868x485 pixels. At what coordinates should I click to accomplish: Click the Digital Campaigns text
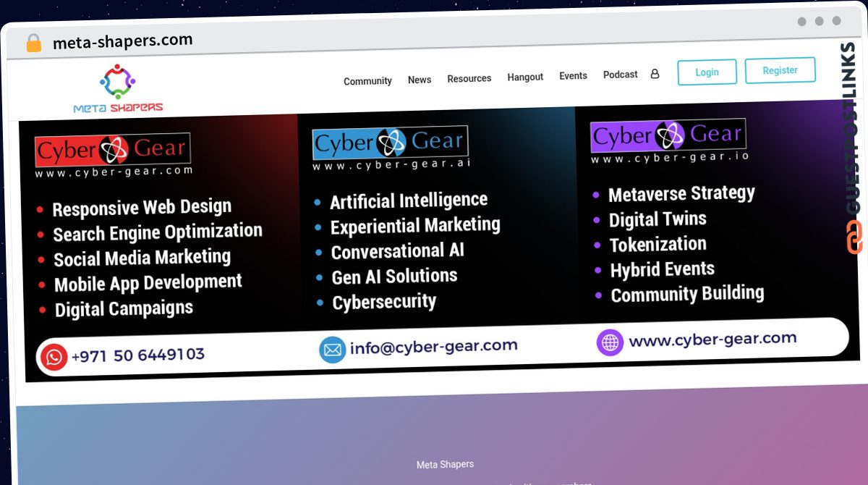pos(124,308)
